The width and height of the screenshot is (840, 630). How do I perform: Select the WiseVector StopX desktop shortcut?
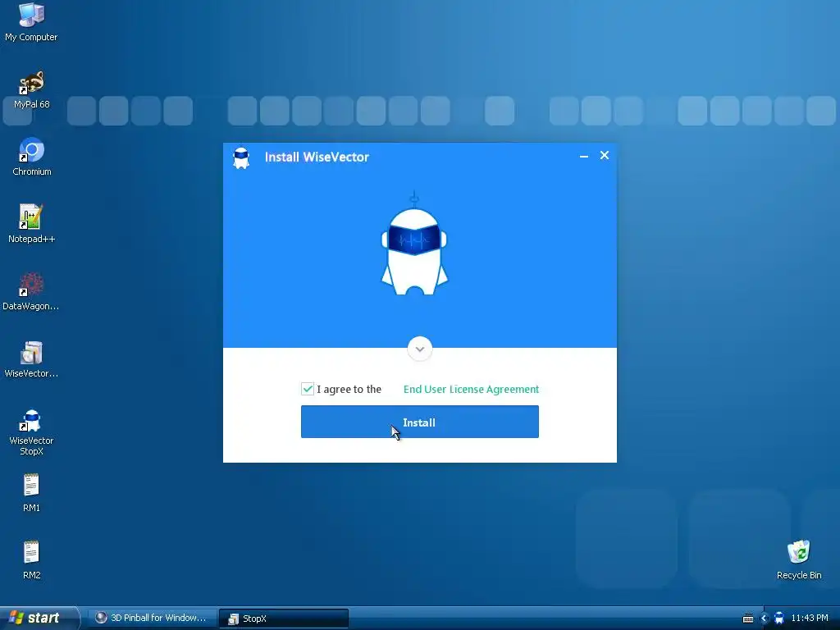[x=31, y=431]
